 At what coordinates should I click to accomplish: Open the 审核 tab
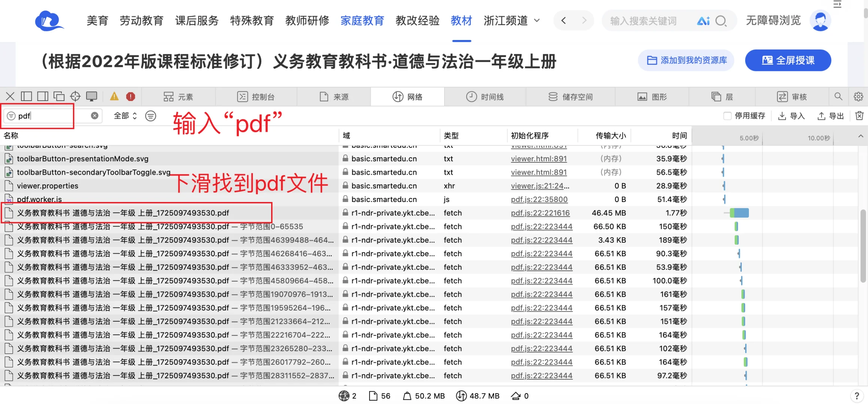click(x=792, y=97)
